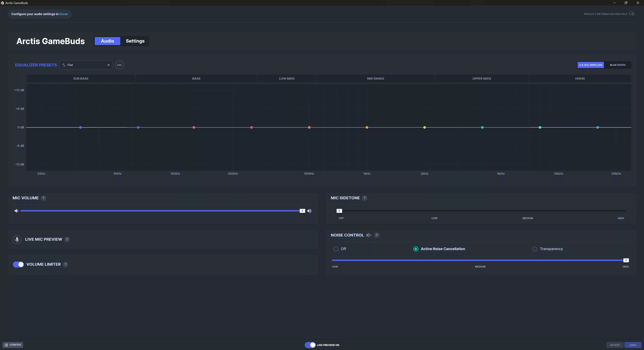Open product information and help icon

[x=632, y=14]
